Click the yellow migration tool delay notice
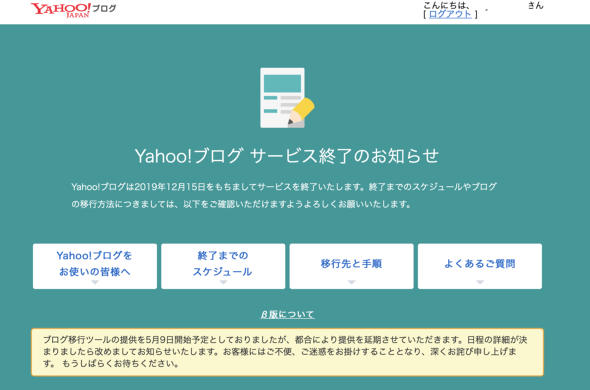This screenshot has width=590, height=390. pos(287,352)
